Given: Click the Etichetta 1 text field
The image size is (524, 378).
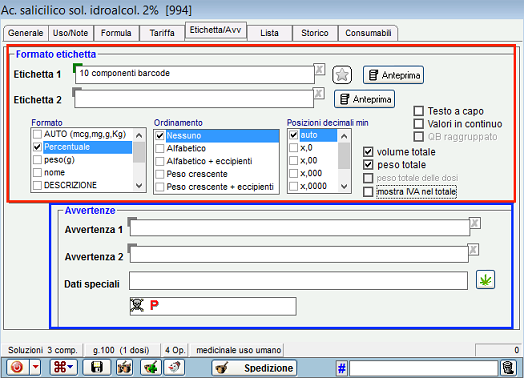Looking at the screenshot, I should 194,75.
